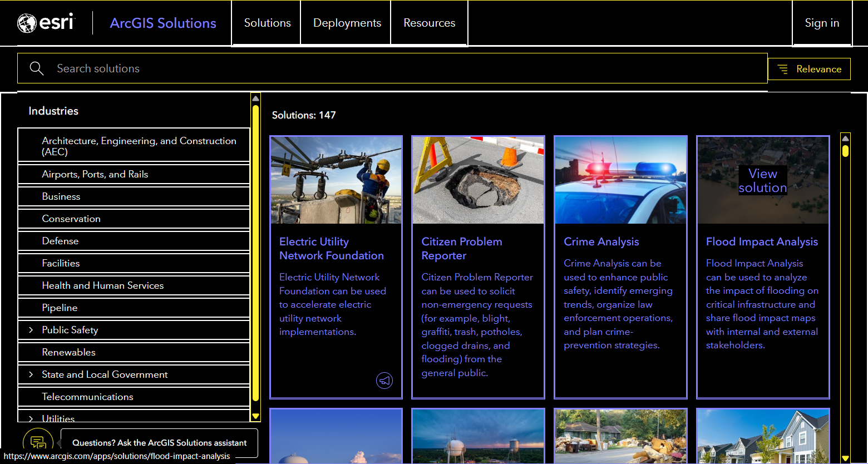Open the ArcGIS Solutions assistant chat icon
Screen dimensions: 868x464
38,443
